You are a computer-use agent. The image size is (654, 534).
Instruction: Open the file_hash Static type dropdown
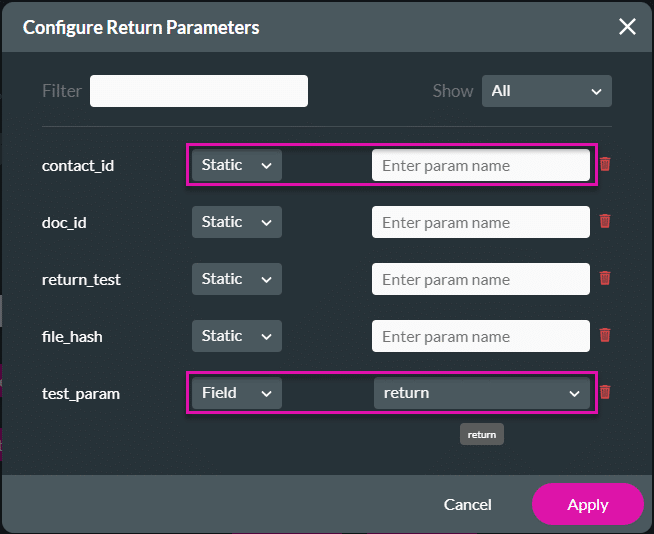(236, 336)
